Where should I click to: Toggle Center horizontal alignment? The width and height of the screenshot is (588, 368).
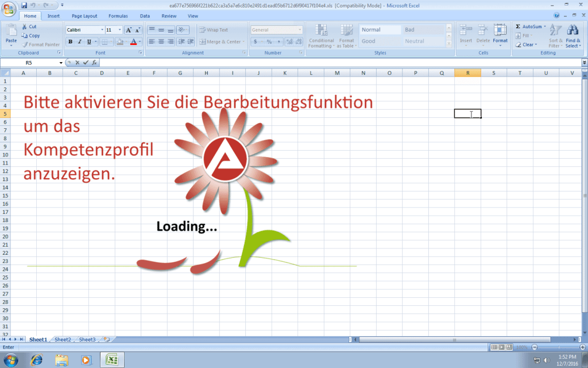click(161, 41)
